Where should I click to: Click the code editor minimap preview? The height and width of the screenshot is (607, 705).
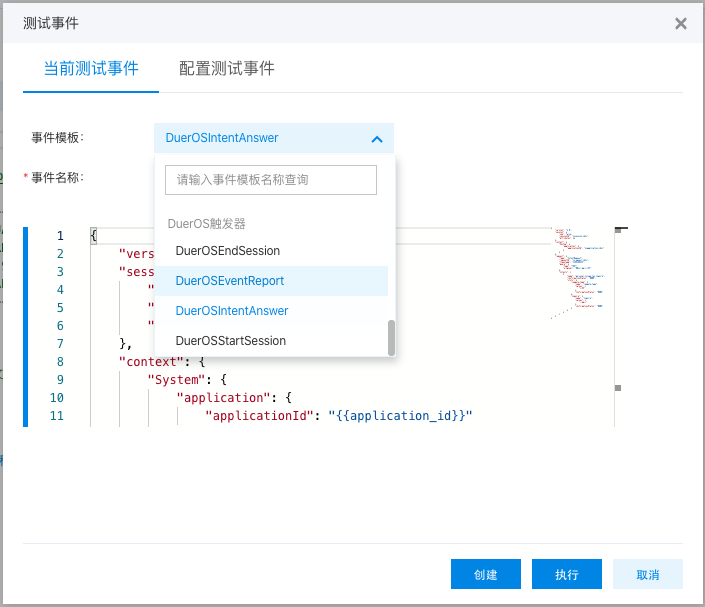(x=578, y=273)
